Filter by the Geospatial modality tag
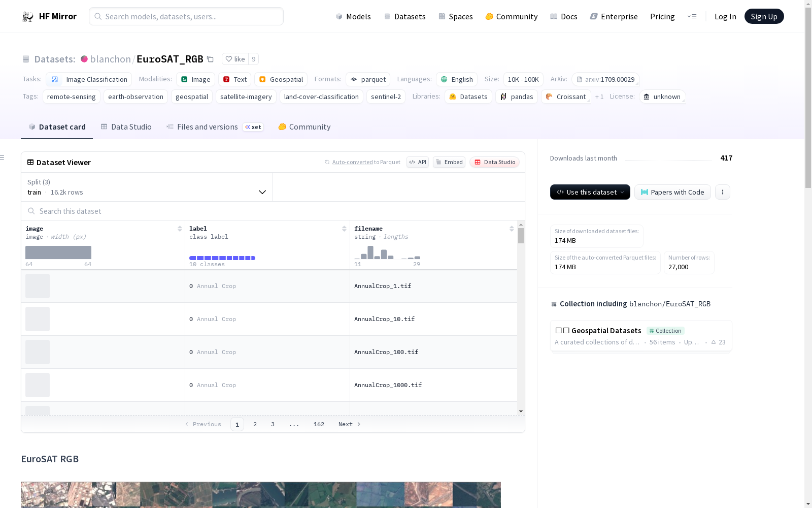This screenshot has width=812, height=508. point(281,79)
